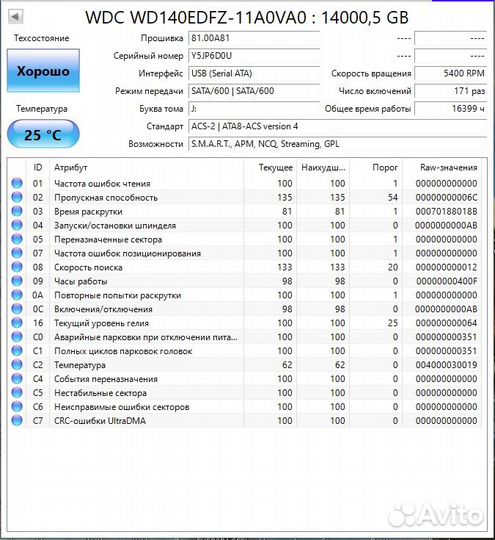Screen dimensions: 495x540
Task: Click threshold value 25 in helium level row
Action: click(x=393, y=323)
